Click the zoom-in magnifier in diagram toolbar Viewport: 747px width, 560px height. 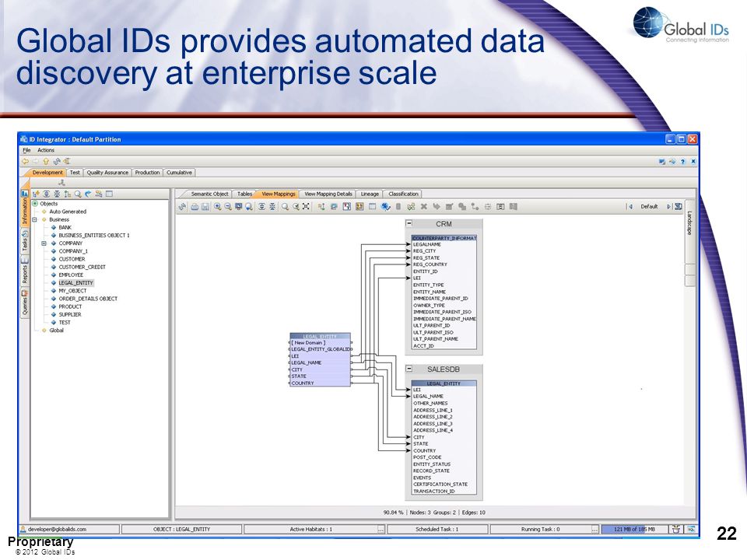click(217, 207)
